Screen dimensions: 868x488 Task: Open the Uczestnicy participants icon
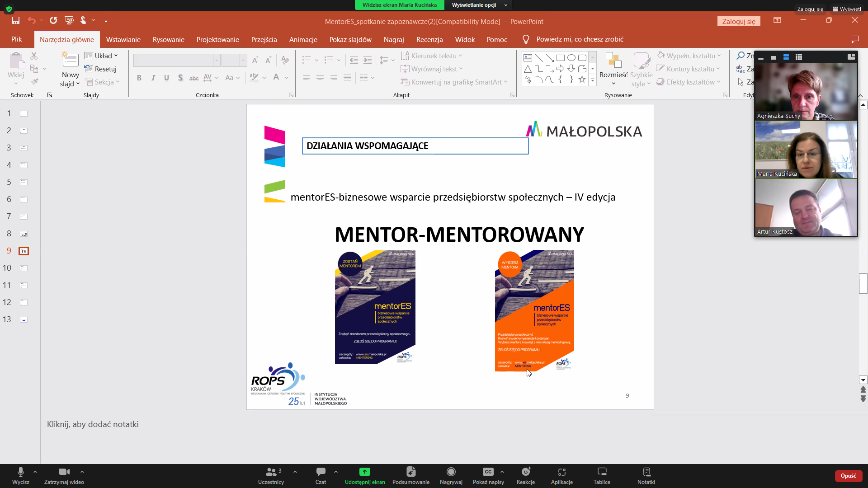click(x=271, y=472)
